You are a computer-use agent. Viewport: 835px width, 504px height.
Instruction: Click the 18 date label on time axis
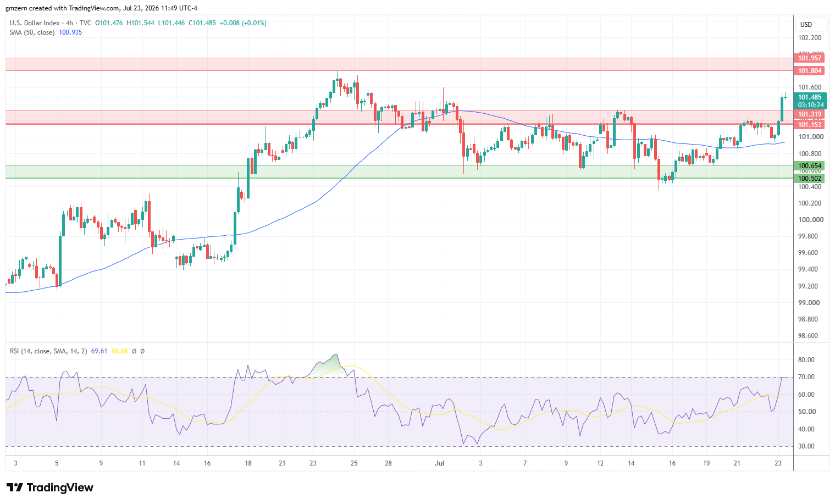tap(248, 463)
